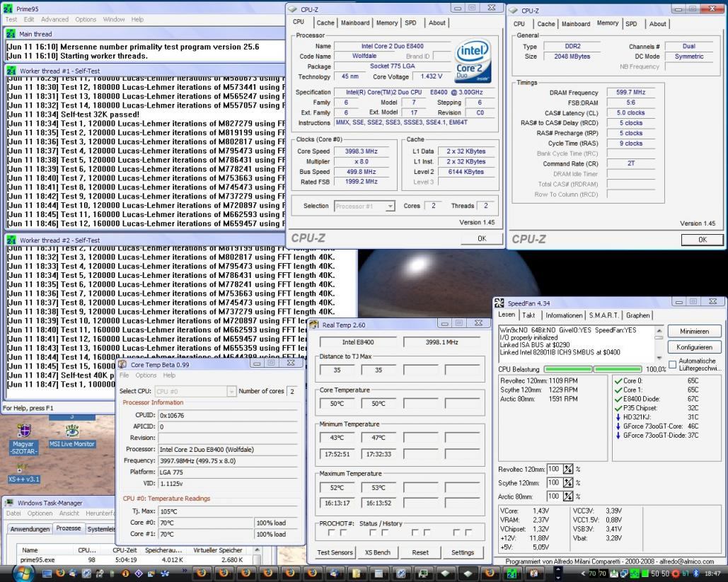Click the XS Bench button in Real Temp

pyautogui.click(x=378, y=552)
